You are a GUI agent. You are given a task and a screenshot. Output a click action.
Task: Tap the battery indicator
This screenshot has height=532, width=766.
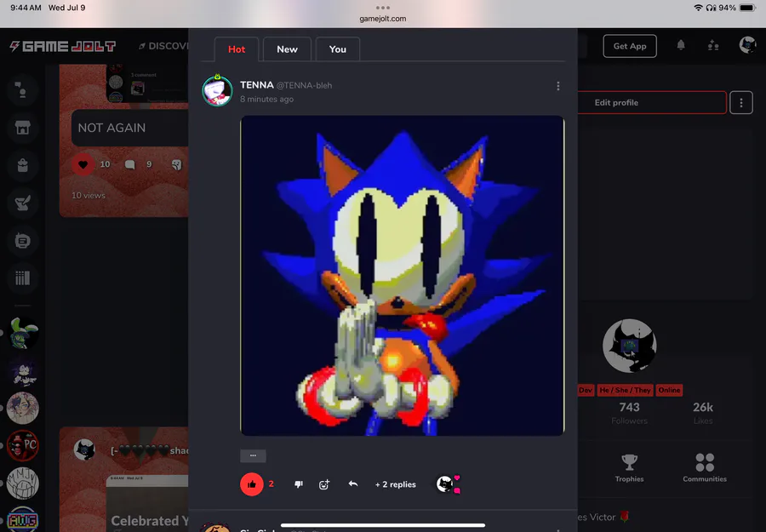click(748, 8)
